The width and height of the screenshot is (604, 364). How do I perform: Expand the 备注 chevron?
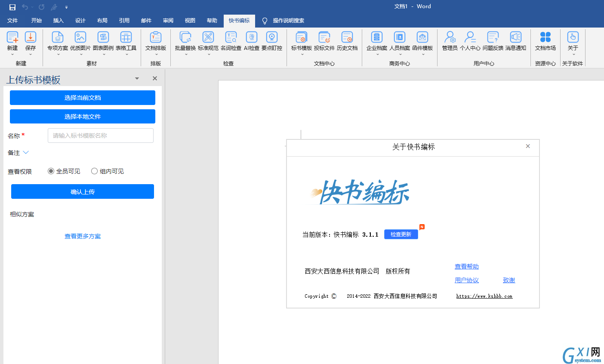pos(26,152)
